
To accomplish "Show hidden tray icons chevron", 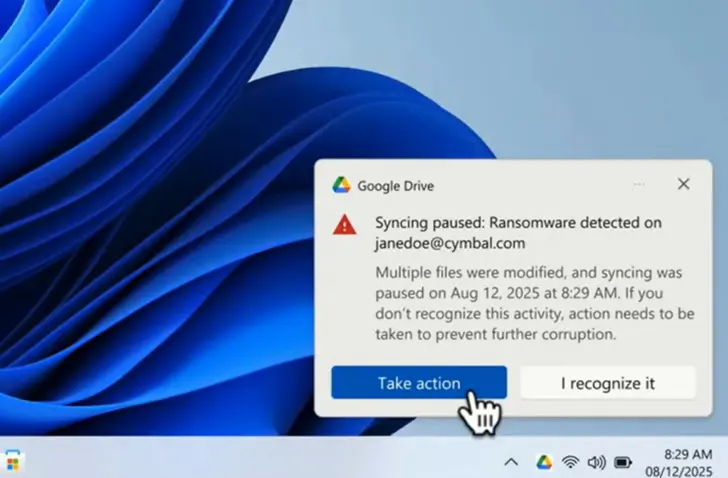I will point(511,462).
